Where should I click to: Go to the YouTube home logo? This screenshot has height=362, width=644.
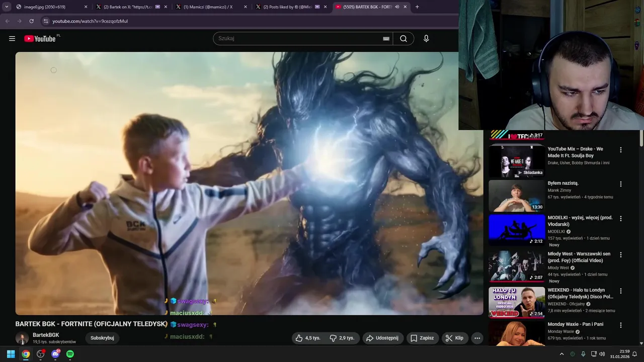(40, 39)
